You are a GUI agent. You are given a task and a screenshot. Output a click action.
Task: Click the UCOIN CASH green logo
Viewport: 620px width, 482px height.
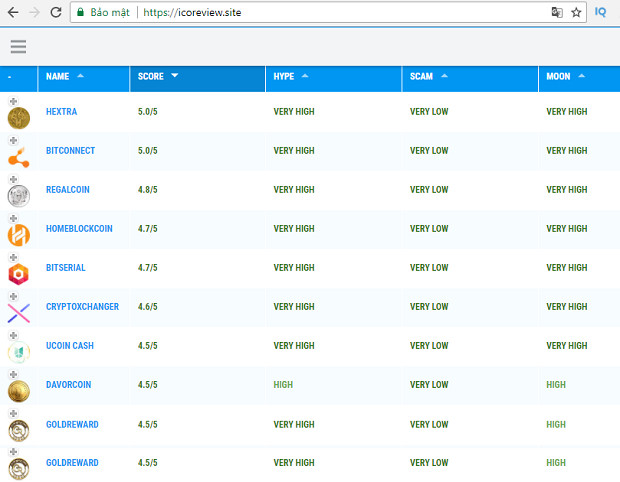click(19, 352)
